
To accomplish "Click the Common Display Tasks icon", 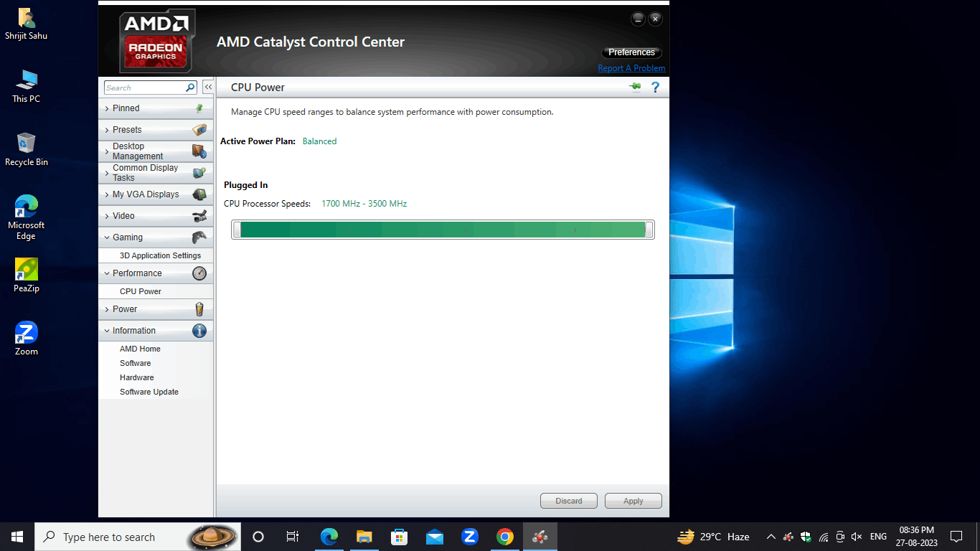I will (199, 173).
